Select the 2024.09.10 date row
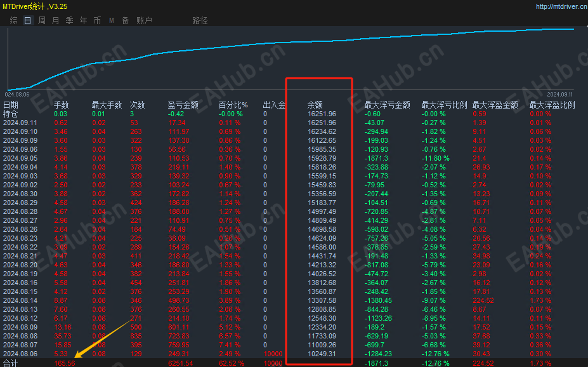This screenshot has height=367, width=588. [x=20, y=131]
